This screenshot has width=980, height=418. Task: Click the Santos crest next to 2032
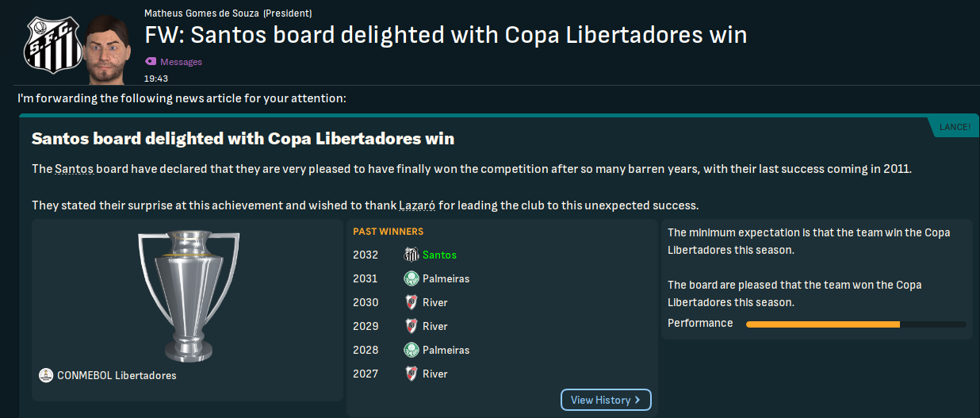(x=412, y=255)
